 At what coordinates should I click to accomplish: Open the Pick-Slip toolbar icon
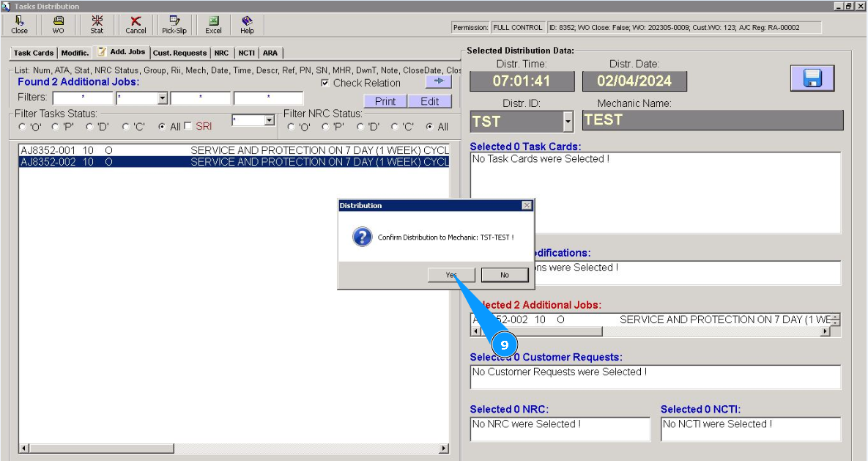174,25
